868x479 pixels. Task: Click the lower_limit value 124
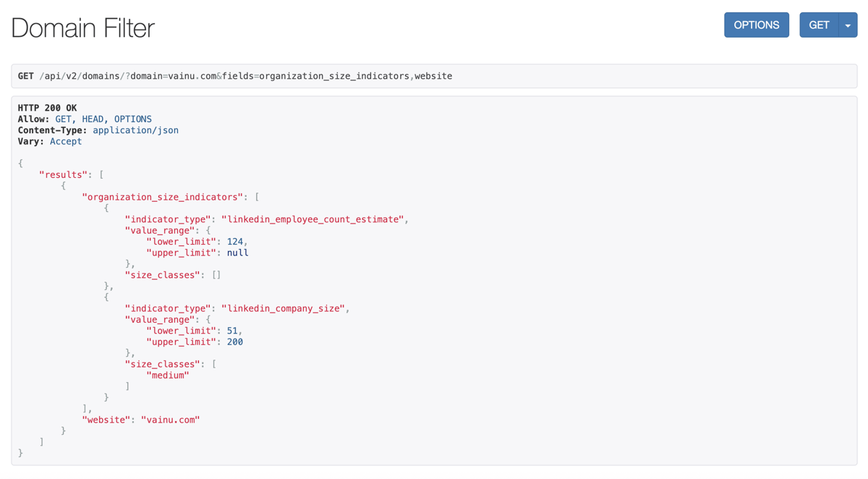[x=235, y=242]
